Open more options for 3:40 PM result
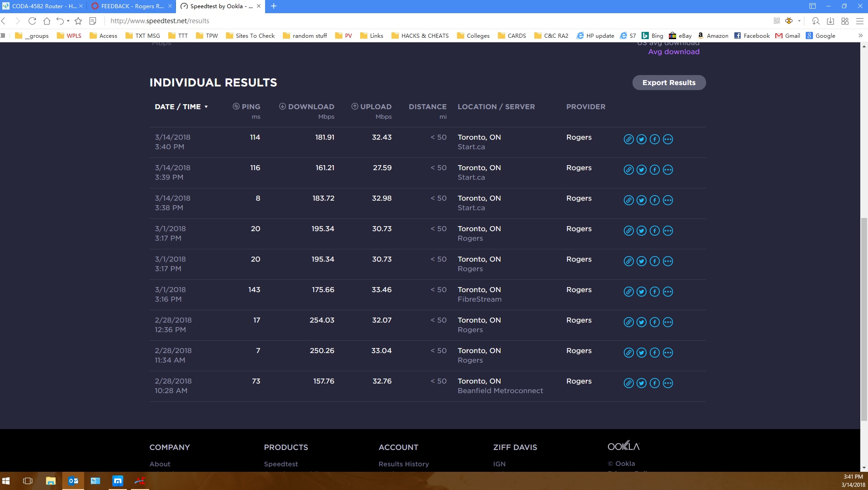The image size is (868, 490). 668,139
